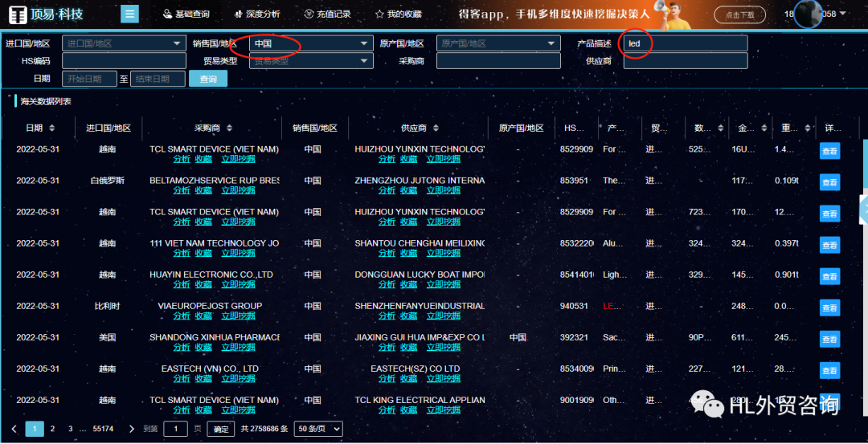Screen dimensions: 868x444
Task: Click the 顶易科技 logo
Action: [45, 14]
